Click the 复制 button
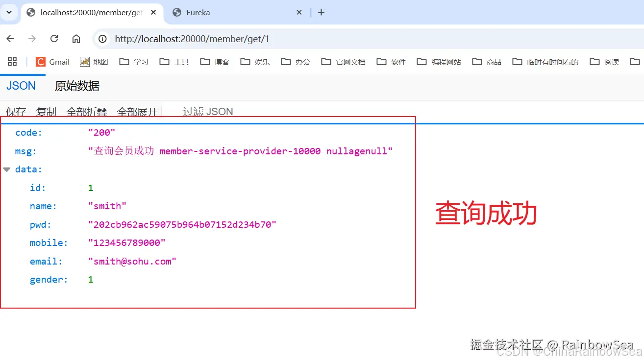The width and height of the screenshot is (644, 362). point(47,112)
